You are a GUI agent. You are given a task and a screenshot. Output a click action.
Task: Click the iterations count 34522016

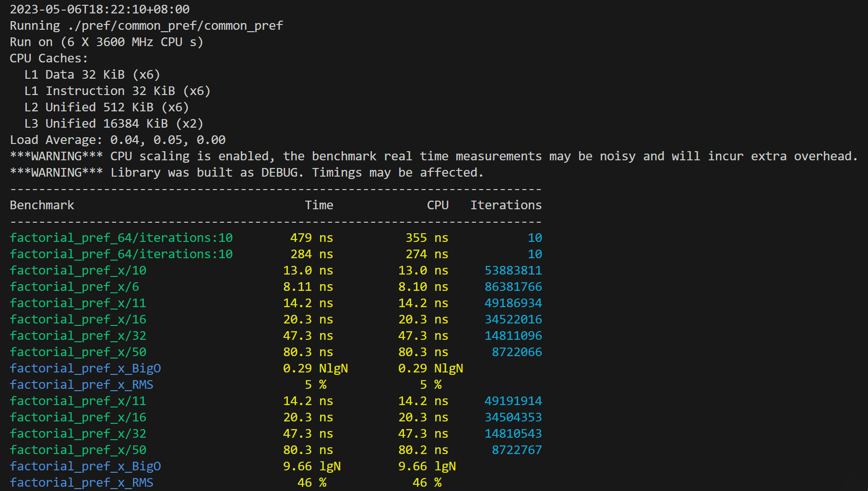pos(513,319)
